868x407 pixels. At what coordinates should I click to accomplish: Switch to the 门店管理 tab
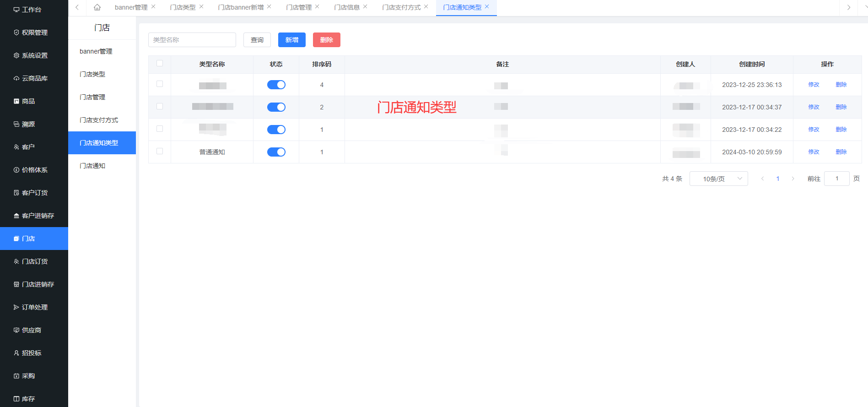[299, 7]
